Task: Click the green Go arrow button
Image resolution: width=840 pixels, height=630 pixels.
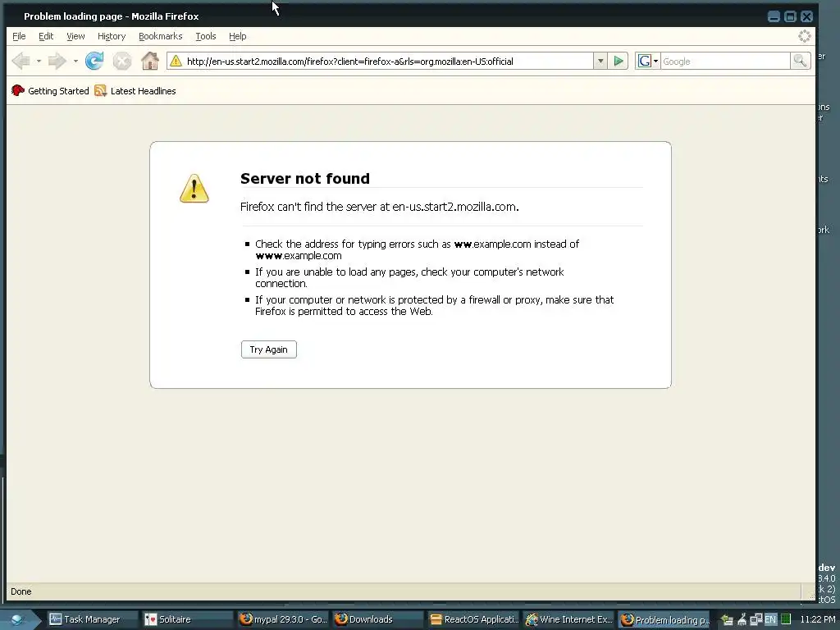Action: (619, 61)
